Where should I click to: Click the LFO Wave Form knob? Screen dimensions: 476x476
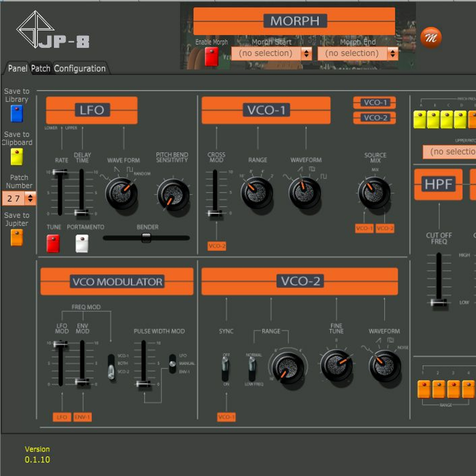(122, 194)
